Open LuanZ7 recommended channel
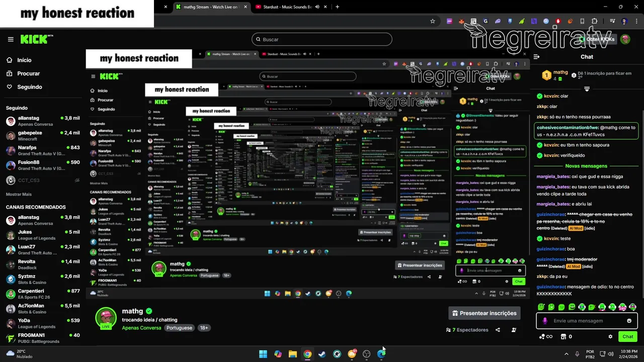This screenshot has width=644, height=362. click(x=43, y=249)
